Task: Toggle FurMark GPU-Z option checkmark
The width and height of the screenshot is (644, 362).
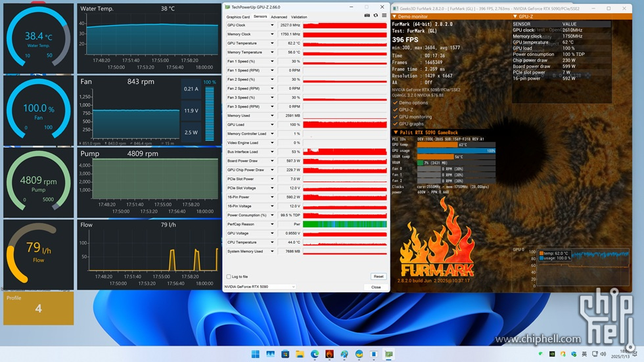Action: point(395,110)
